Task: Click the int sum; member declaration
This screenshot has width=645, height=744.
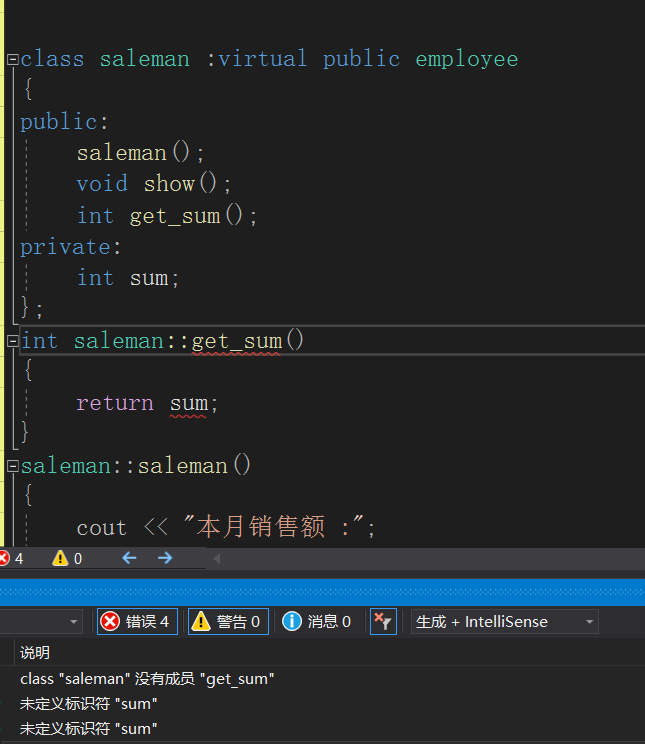Action: pos(128,278)
